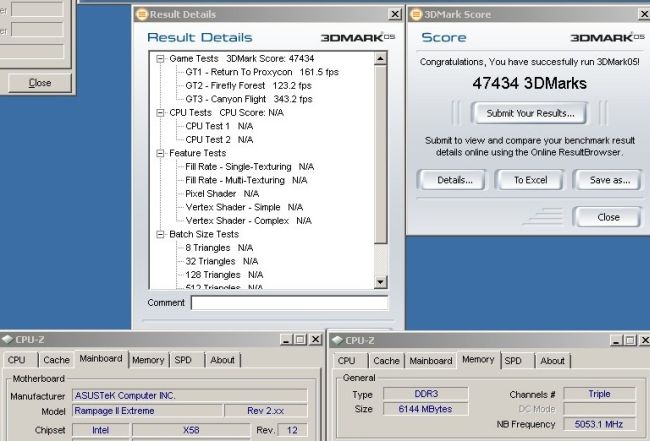The height and width of the screenshot is (441, 650).
Task: Click the 47434 3DMarks score text
Action: [x=529, y=83]
